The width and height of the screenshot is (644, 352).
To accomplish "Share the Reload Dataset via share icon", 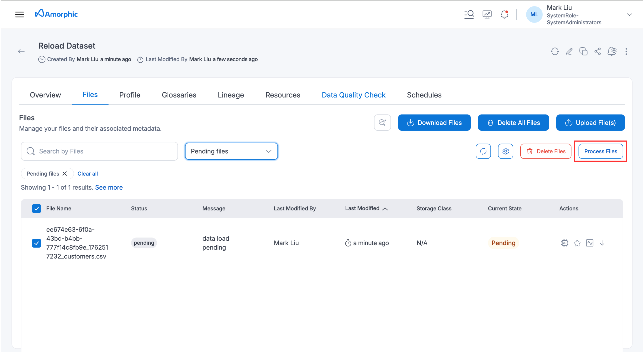I will click(x=598, y=51).
